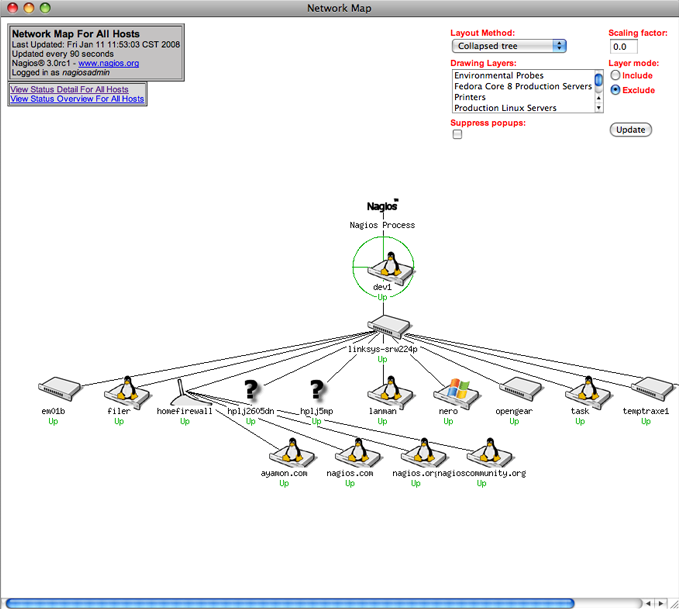Select the task penguin host icon

(x=587, y=392)
